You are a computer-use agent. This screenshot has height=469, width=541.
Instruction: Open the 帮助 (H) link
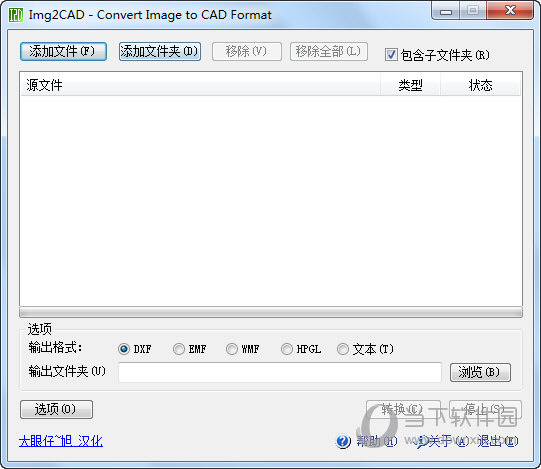coord(377,441)
